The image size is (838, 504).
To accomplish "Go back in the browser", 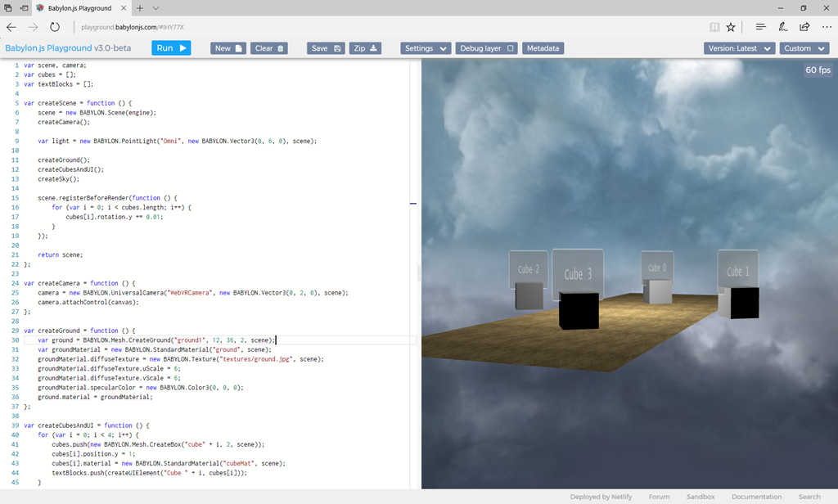I will [11, 27].
